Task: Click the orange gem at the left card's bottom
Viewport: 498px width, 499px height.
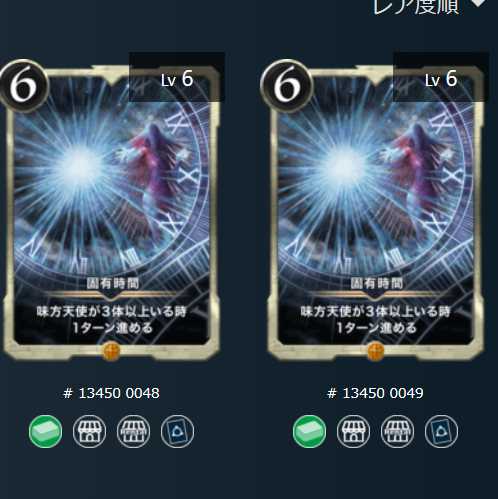Action: coord(112,351)
